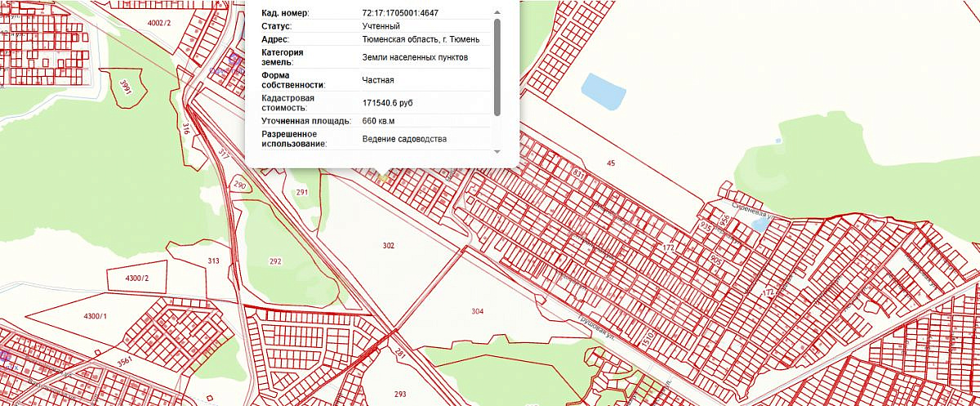The image size is (980, 406).
Task: Select cadastral number 72:17:1705001:4647 value
Action: [401, 13]
